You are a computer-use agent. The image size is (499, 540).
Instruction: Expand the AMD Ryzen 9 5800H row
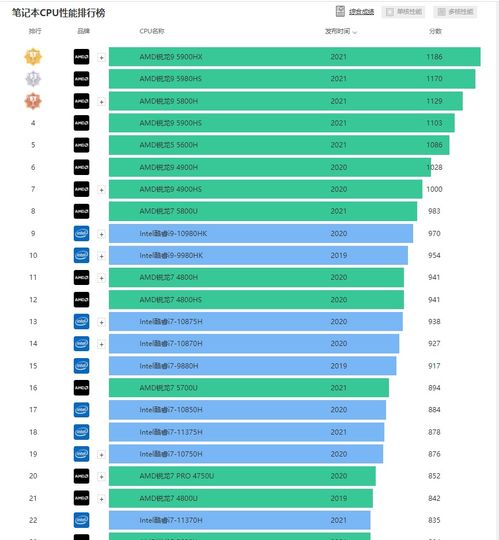point(101,102)
